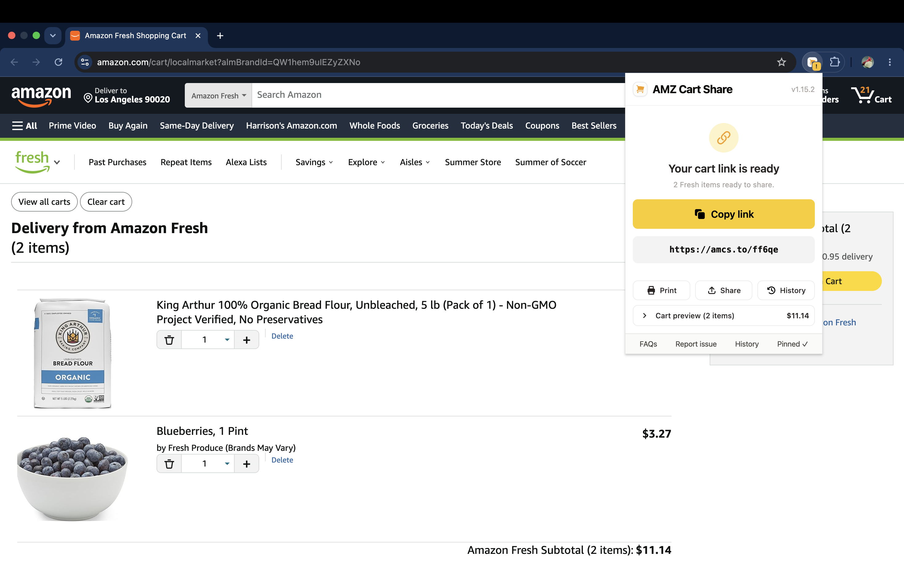The height and width of the screenshot is (588, 904).
Task: Click the Print button in popup
Action: [x=661, y=290]
